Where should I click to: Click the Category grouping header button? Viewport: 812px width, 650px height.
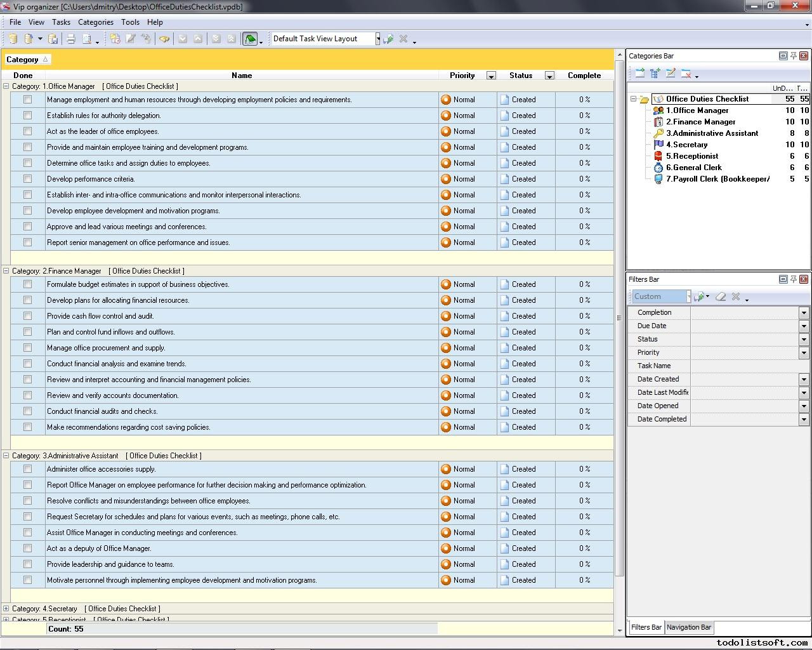pyautogui.click(x=27, y=60)
